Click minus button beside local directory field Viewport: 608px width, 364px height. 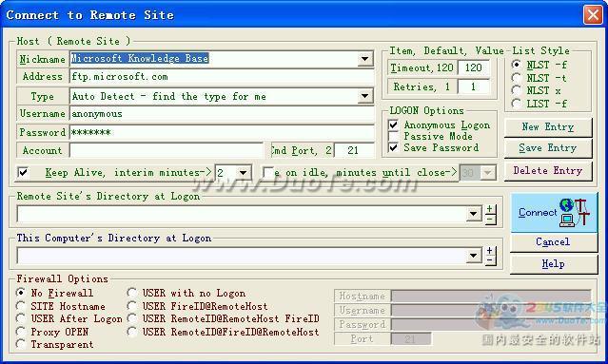[490, 260]
